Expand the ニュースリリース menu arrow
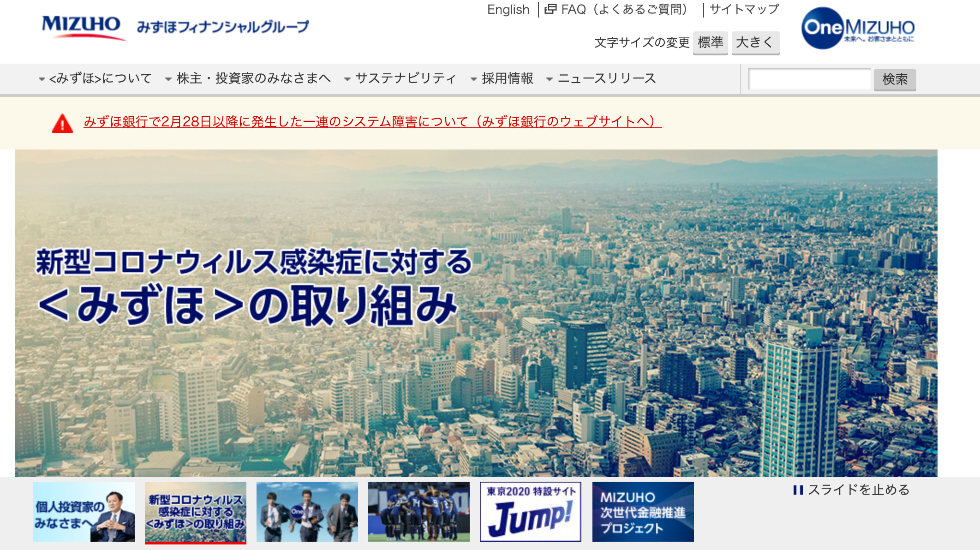The height and width of the screenshot is (550, 980). tap(550, 79)
